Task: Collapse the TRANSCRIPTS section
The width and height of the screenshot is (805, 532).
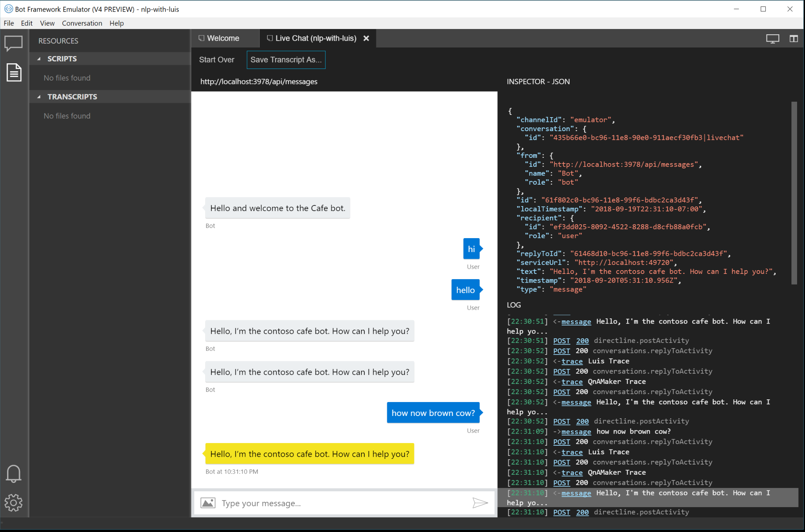Action: 39,96
